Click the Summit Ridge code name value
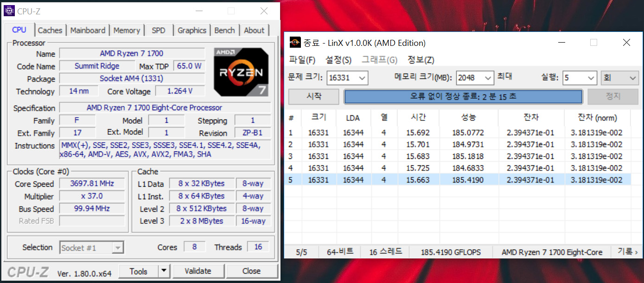Screen dimensions: 644x283 [x=97, y=66]
